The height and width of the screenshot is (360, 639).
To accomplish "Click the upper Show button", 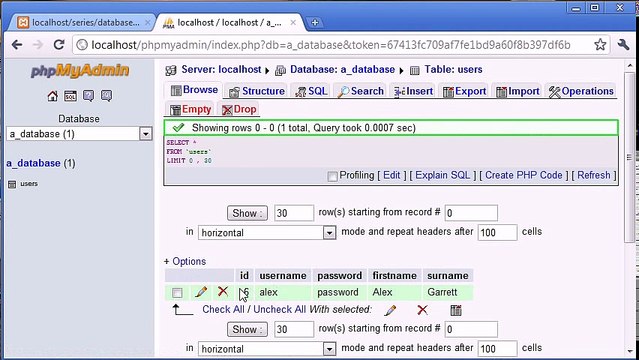I will (x=247, y=213).
